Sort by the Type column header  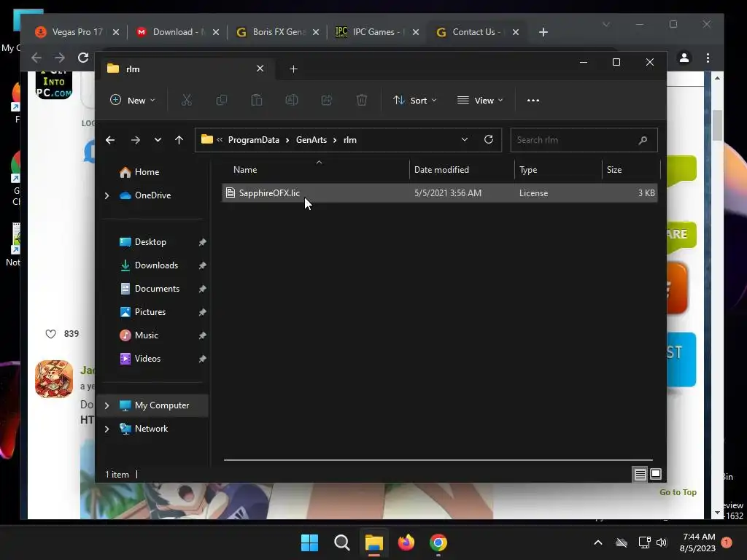[558, 169]
